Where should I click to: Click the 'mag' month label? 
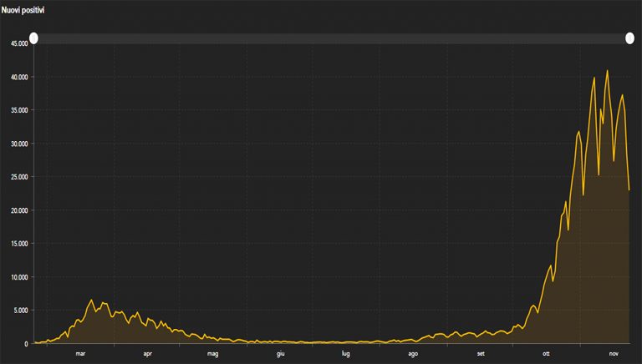(x=212, y=354)
